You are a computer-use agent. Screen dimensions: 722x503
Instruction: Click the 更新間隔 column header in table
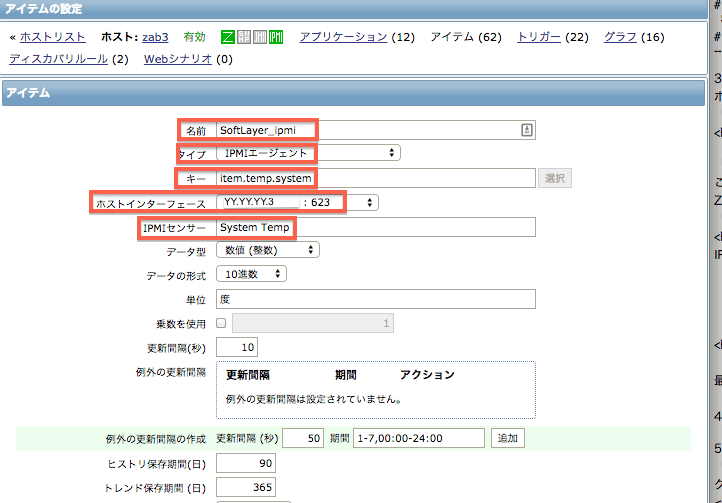(248, 374)
